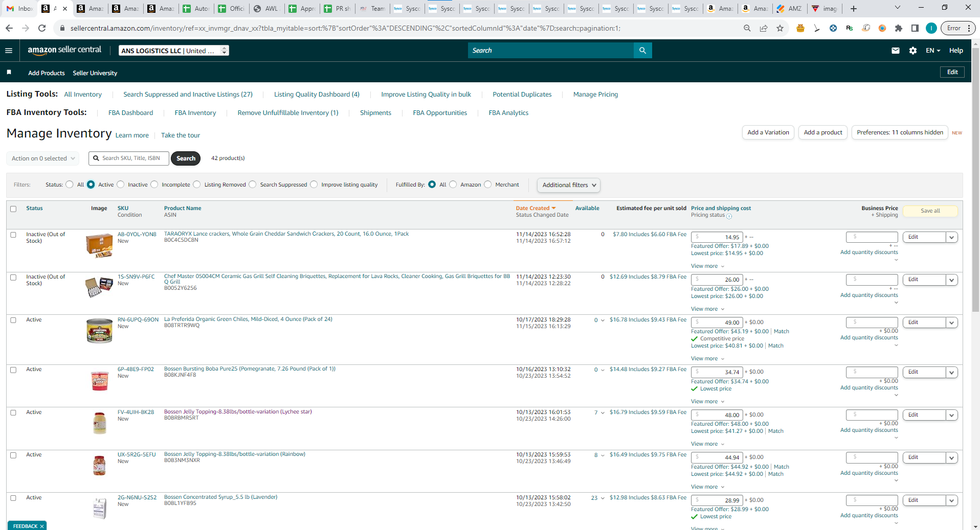Click Add a product button
Image resolution: width=980 pixels, height=530 pixels.
point(823,132)
